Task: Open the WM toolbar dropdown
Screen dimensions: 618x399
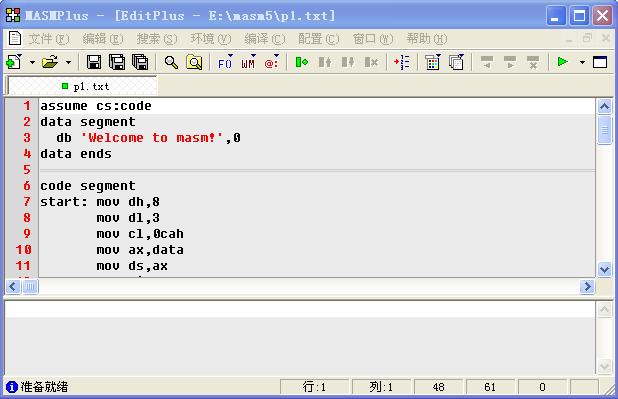Action: pyautogui.click(x=248, y=62)
